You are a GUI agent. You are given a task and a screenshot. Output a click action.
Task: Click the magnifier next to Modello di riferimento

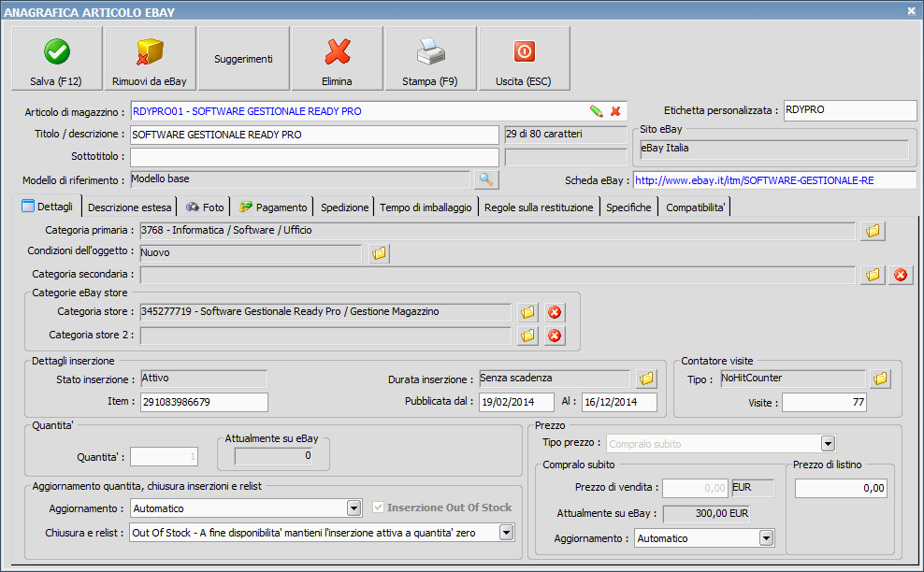pos(486,179)
